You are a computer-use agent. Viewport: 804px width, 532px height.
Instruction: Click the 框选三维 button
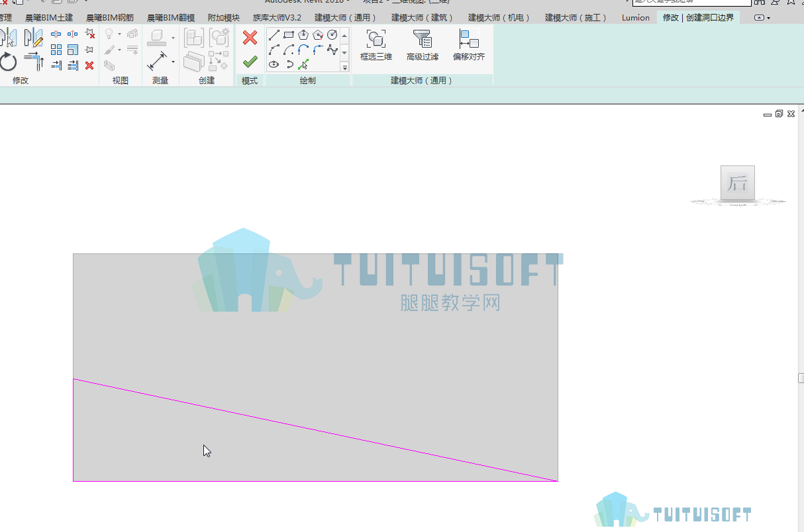coord(376,46)
